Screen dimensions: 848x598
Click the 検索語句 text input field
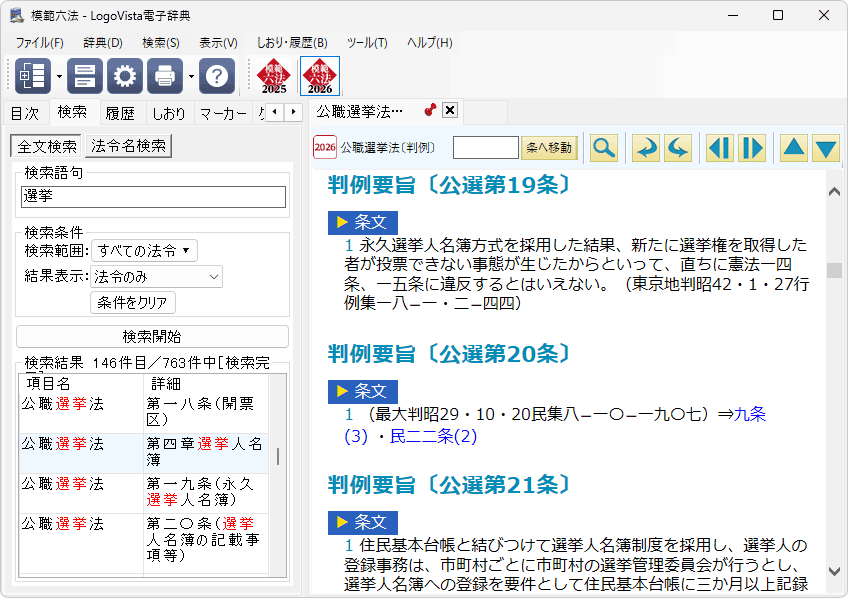(153, 197)
